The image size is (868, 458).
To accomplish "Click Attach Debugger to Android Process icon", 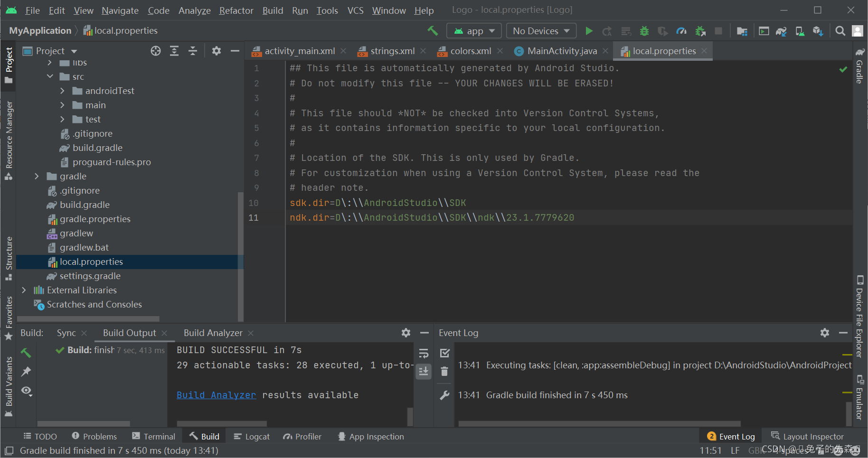I will click(700, 31).
